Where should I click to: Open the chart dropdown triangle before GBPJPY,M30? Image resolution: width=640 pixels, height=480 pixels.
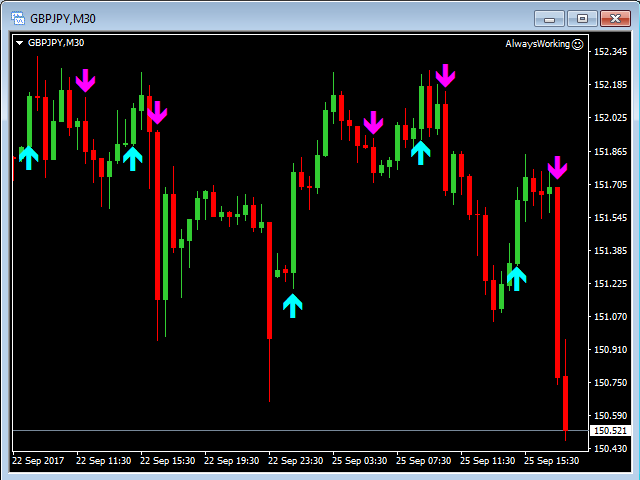coord(19,43)
